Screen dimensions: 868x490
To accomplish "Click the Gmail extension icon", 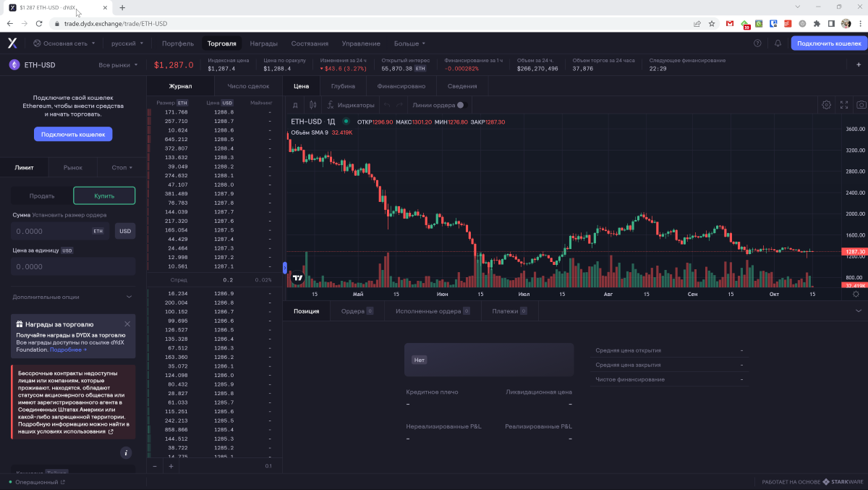I will coord(730,23).
